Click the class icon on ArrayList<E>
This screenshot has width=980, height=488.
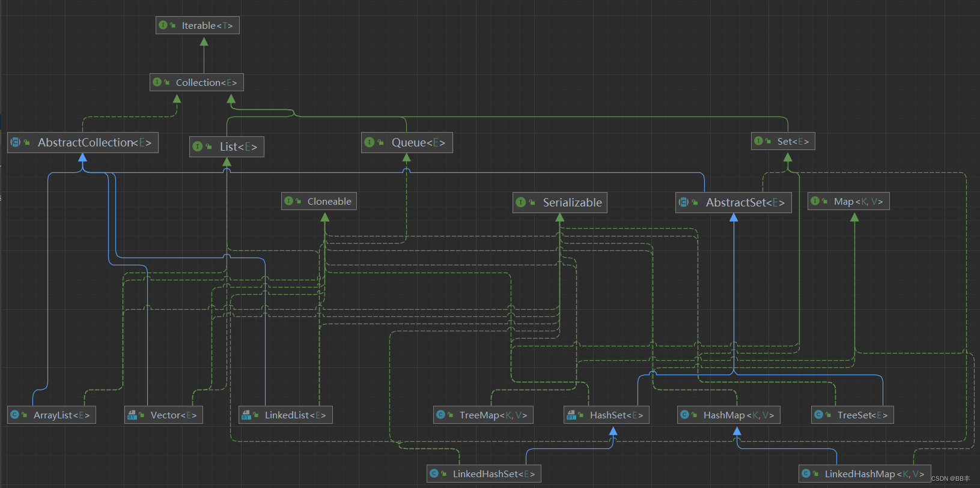tap(15, 415)
